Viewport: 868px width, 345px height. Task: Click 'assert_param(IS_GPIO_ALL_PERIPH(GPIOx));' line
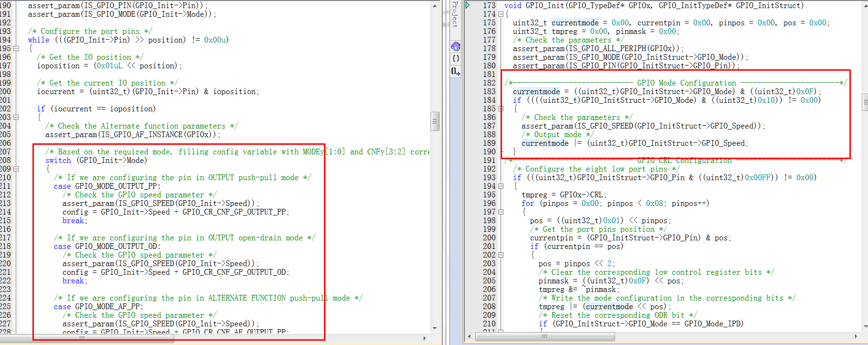pyautogui.click(x=598, y=49)
